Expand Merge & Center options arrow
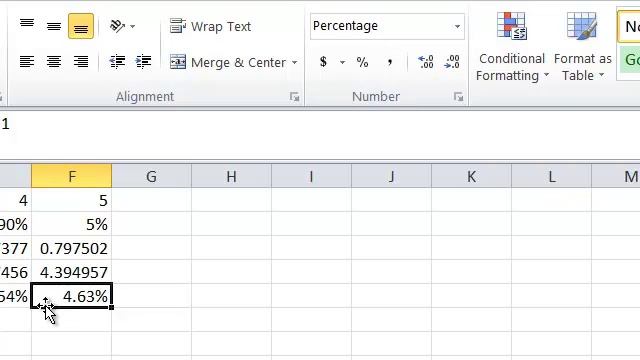 pos(295,62)
